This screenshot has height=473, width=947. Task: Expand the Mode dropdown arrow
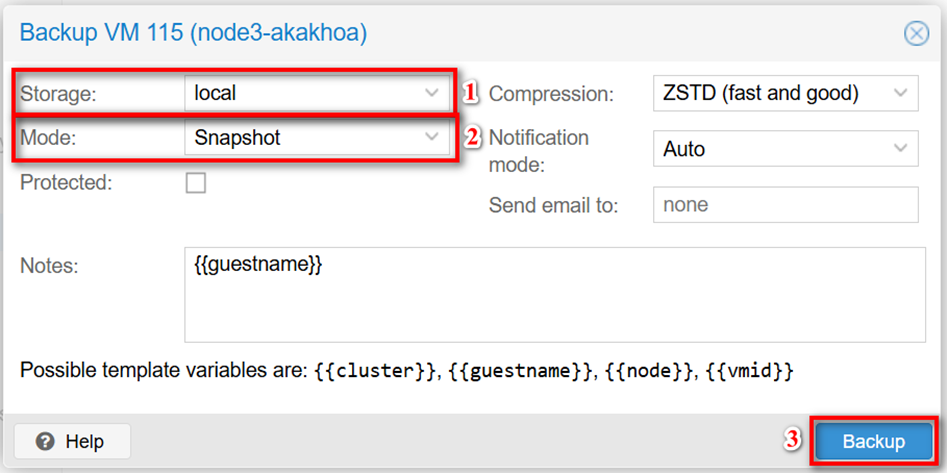click(x=432, y=137)
